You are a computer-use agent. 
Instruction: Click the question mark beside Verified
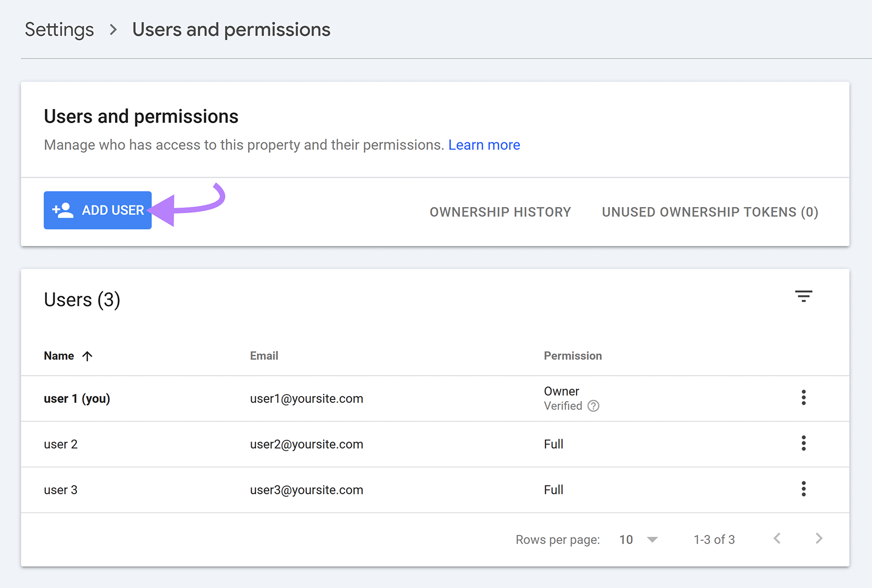pos(594,405)
